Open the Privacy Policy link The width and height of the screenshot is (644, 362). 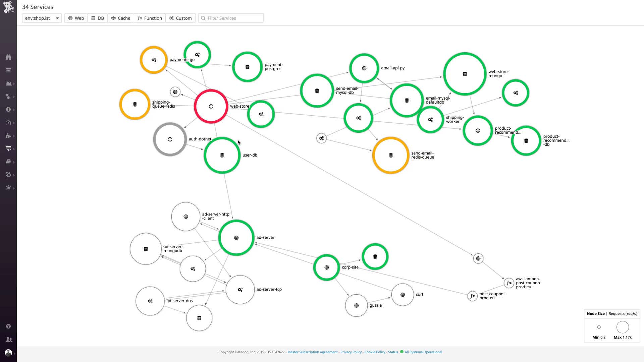[x=351, y=352]
